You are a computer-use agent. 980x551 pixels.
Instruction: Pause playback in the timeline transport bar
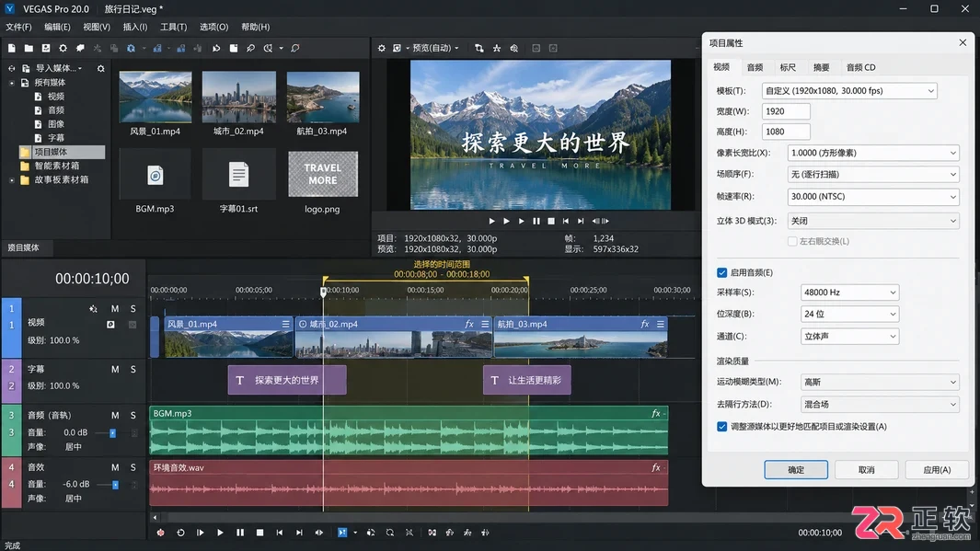(240, 533)
